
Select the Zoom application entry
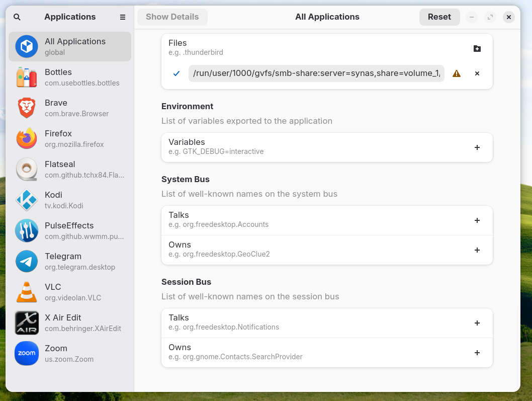point(70,353)
